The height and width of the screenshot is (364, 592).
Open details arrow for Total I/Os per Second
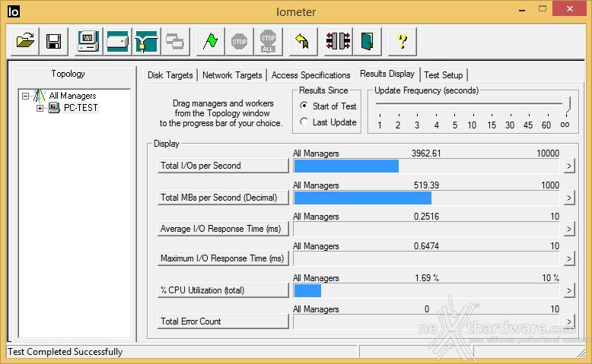569,166
